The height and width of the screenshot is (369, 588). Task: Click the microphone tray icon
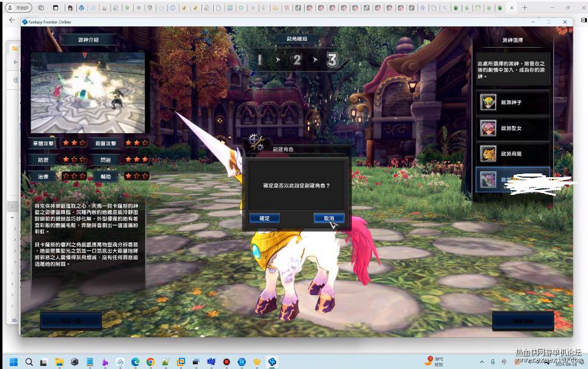pyautogui.click(x=493, y=362)
